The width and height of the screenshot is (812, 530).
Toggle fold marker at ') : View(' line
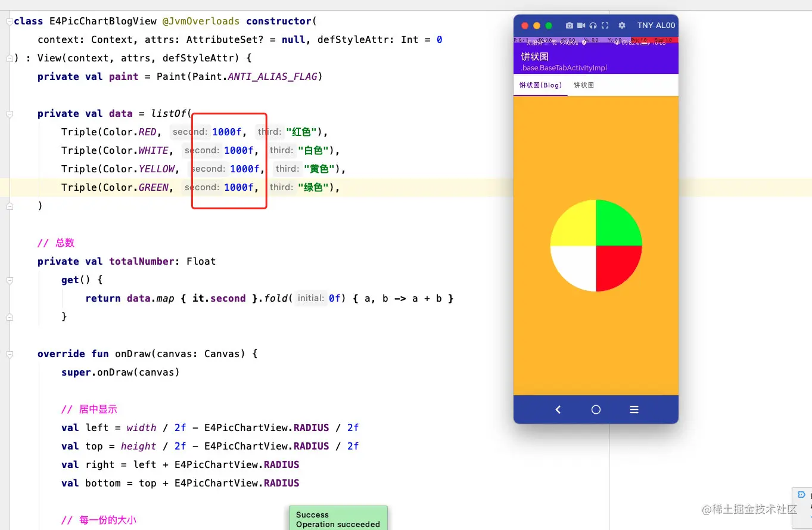tap(10, 58)
